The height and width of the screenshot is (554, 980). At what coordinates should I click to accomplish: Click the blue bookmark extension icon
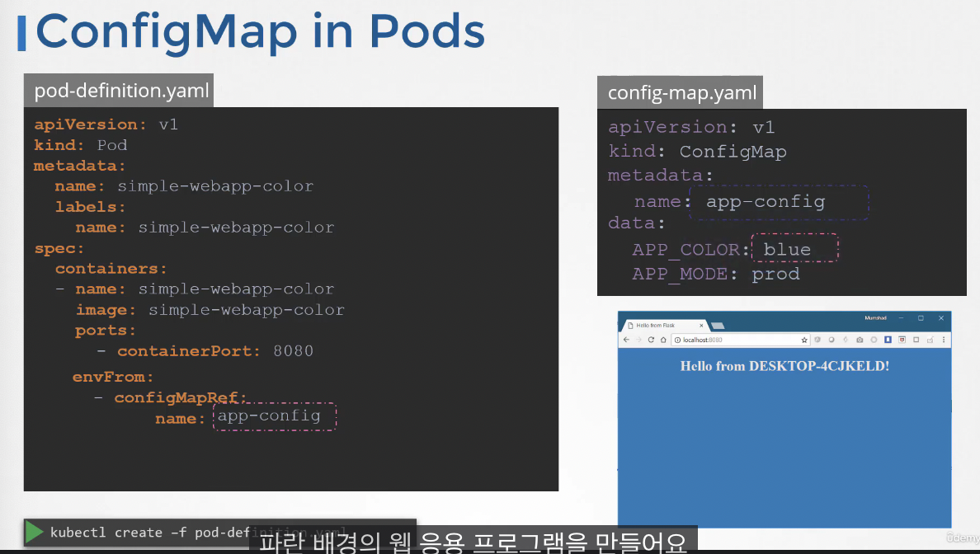click(888, 340)
